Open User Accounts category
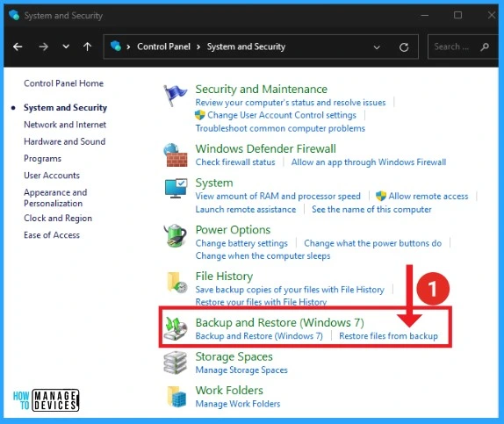 [52, 176]
